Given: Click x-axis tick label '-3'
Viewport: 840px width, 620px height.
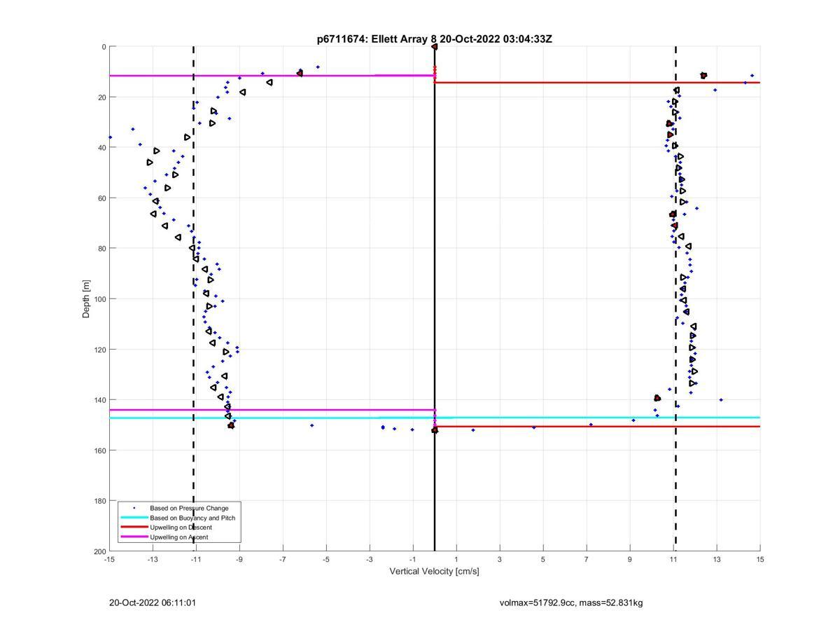Looking at the screenshot, I should coord(370,559).
